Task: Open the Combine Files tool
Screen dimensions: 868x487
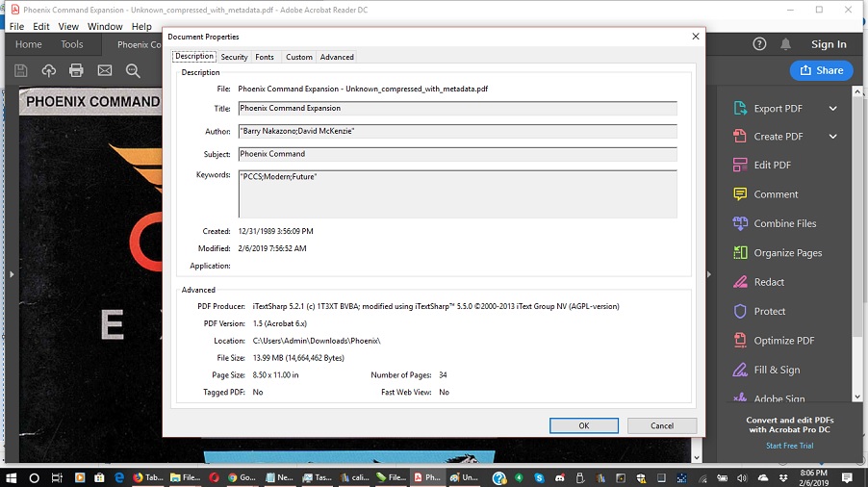Action: (x=775, y=223)
